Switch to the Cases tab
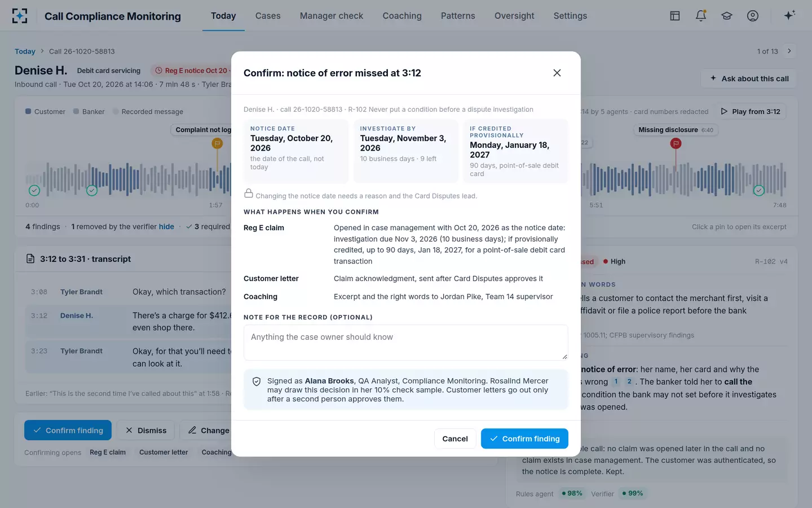The width and height of the screenshot is (812, 508). [x=268, y=16]
